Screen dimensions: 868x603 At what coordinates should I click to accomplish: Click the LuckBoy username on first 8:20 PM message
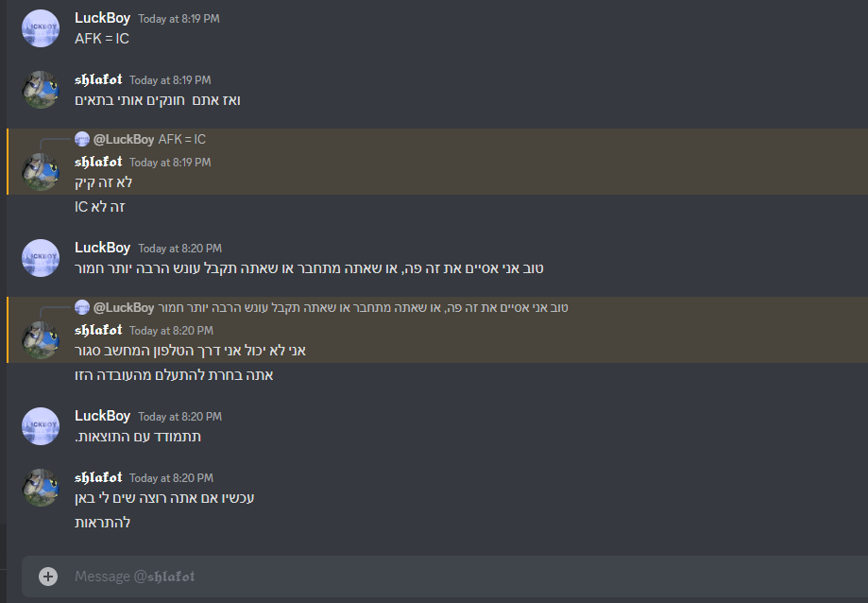pos(102,248)
